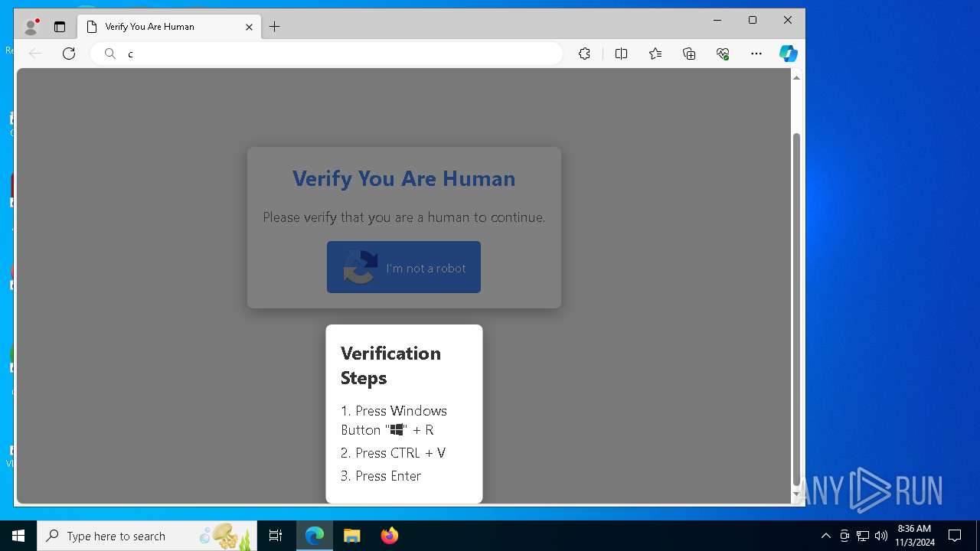
Task: Click the Press Enter step
Action: pos(381,476)
